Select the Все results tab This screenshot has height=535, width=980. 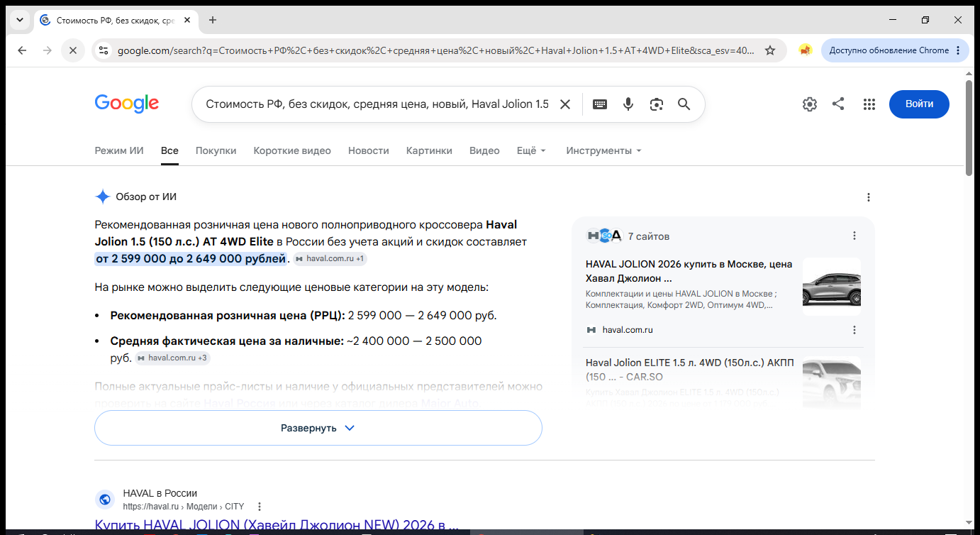[x=169, y=150]
